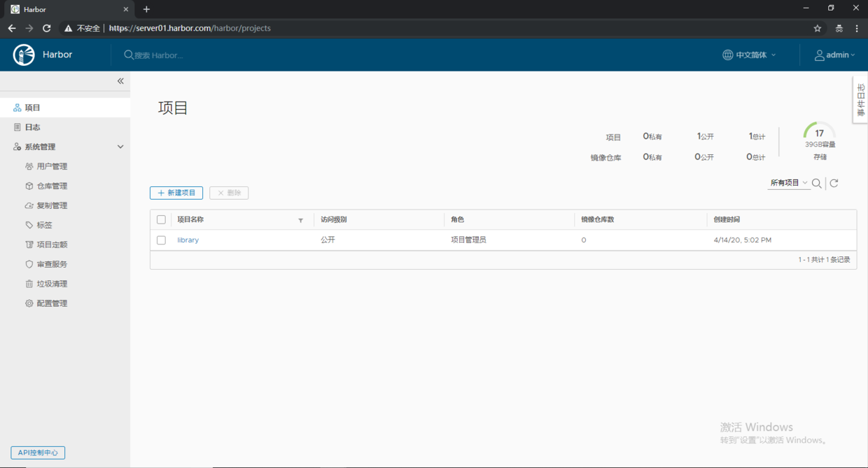
Task: Bookmark the page with the star icon
Action: point(818,29)
